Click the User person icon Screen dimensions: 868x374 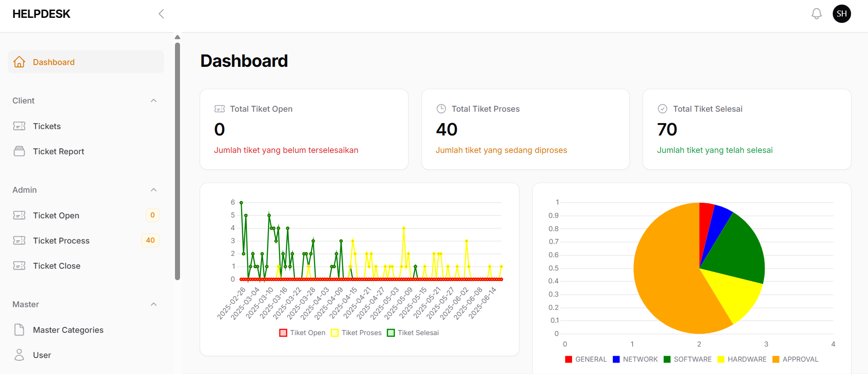click(19, 355)
